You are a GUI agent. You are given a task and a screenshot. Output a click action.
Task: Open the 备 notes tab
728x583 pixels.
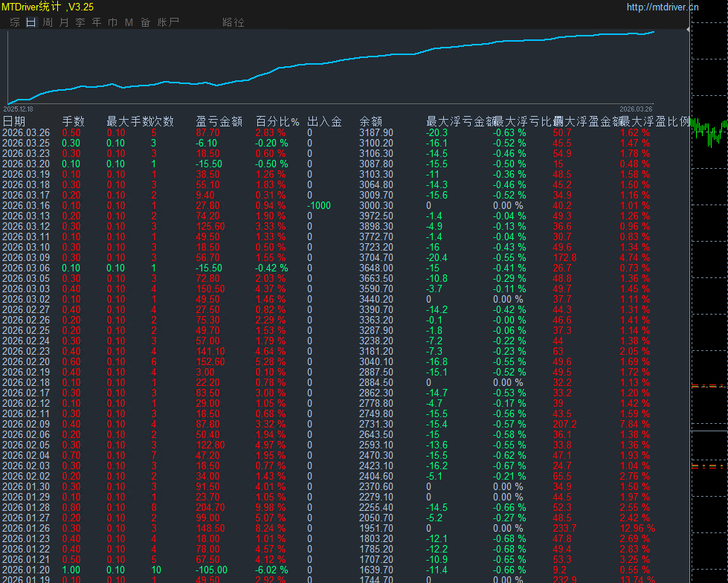[145, 22]
